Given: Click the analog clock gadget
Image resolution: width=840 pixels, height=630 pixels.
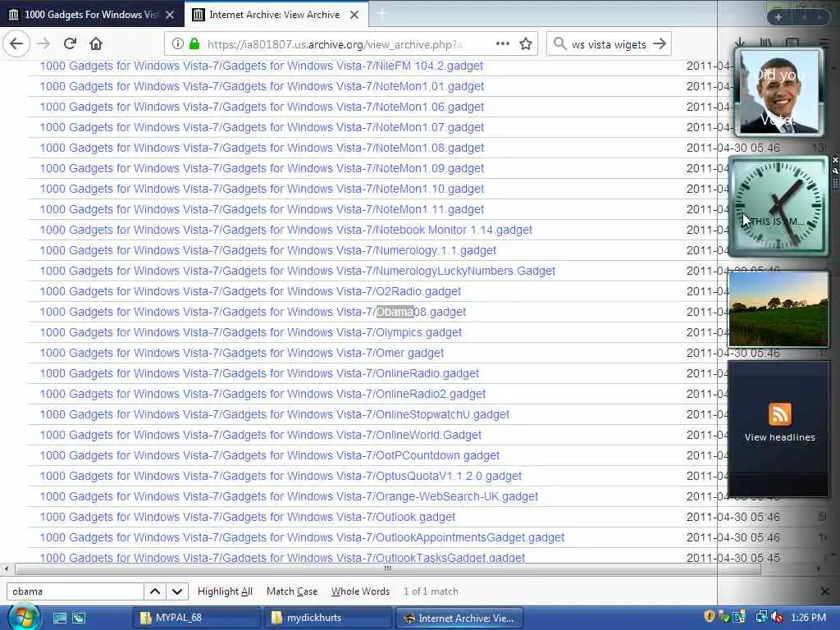Looking at the screenshot, I should 779,206.
